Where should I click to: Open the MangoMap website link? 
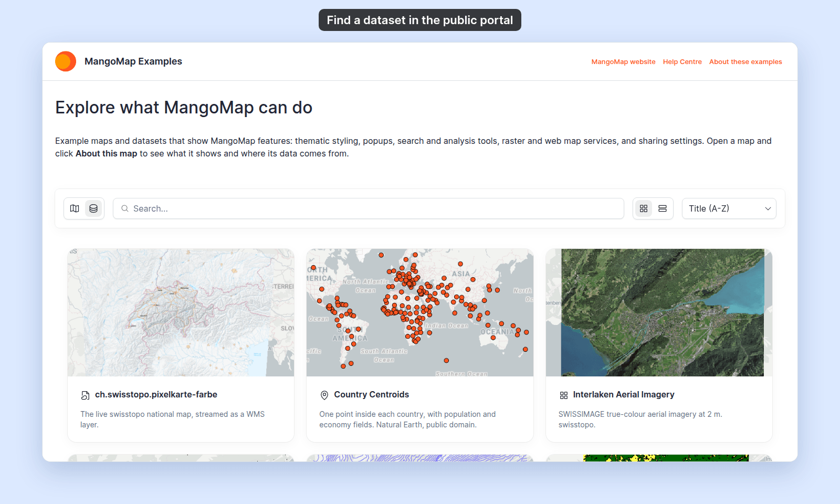623,62
